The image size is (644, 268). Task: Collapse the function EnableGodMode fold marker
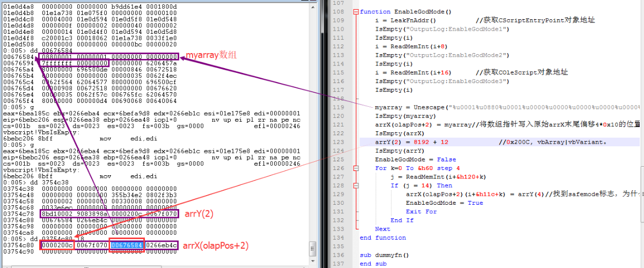point(355,12)
